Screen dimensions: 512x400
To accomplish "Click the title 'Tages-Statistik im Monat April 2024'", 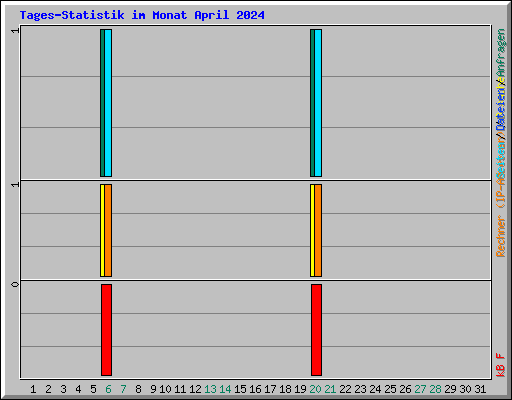I will (142, 15).
